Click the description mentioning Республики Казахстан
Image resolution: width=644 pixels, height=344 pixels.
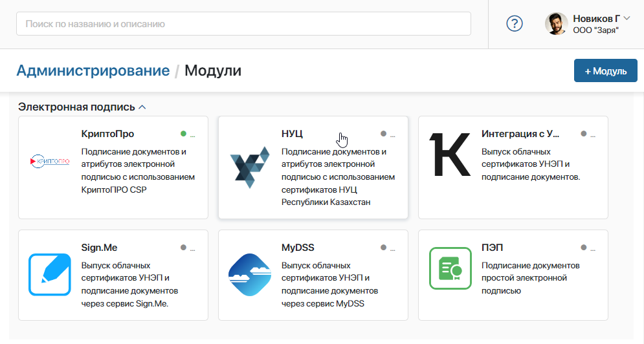(x=338, y=177)
